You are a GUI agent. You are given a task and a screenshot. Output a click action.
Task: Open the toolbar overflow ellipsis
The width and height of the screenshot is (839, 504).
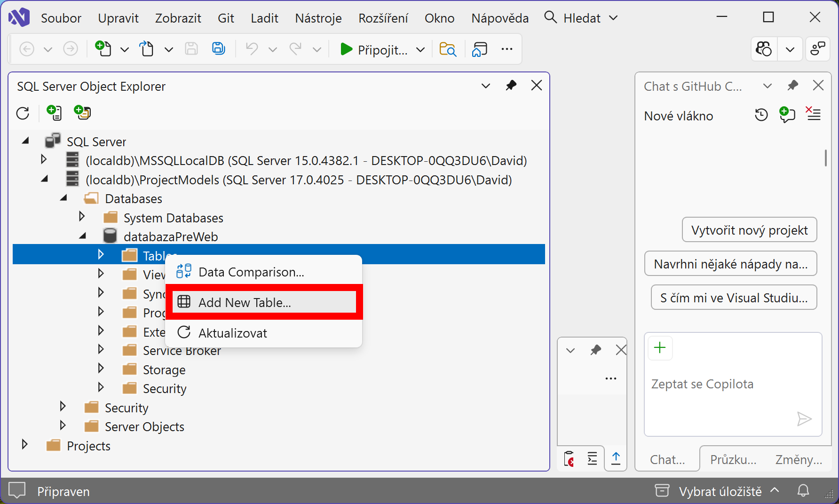click(507, 49)
